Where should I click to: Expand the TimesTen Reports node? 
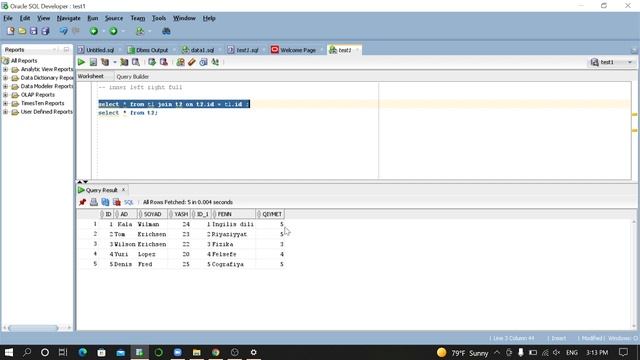click(6, 103)
